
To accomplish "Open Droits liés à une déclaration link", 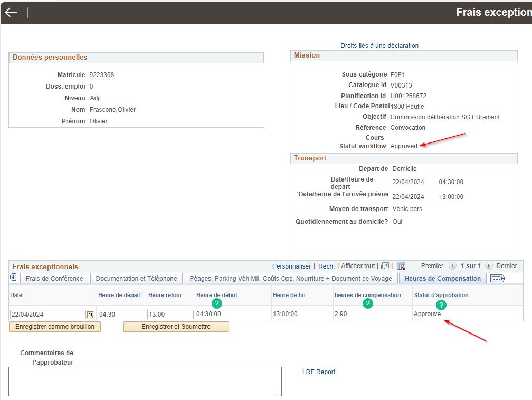I will (x=379, y=46).
